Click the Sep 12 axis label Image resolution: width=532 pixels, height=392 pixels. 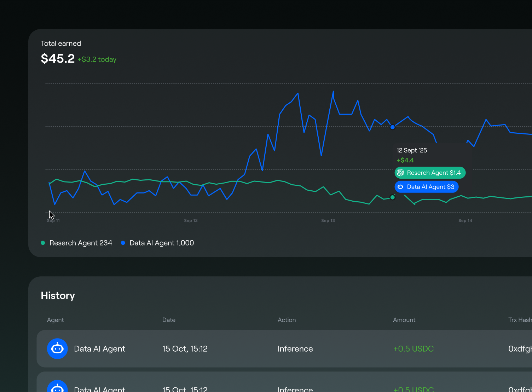191,221
